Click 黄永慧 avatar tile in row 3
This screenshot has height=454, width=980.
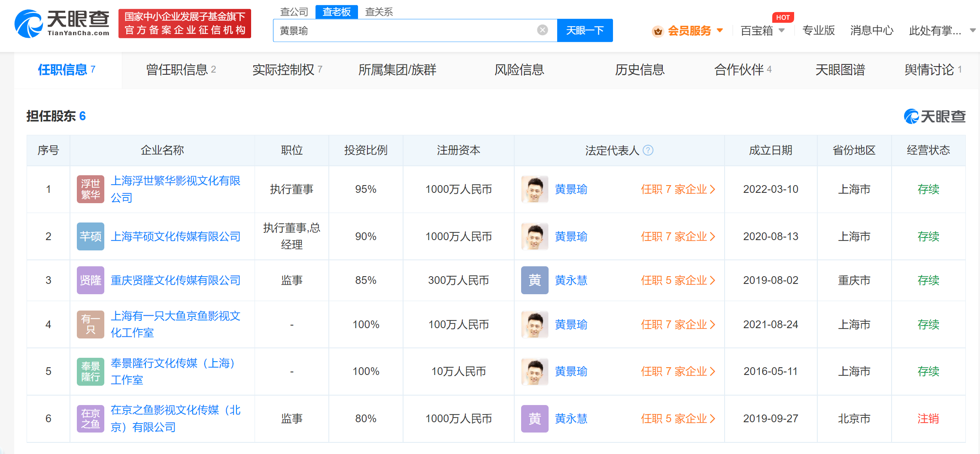(x=535, y=280)
